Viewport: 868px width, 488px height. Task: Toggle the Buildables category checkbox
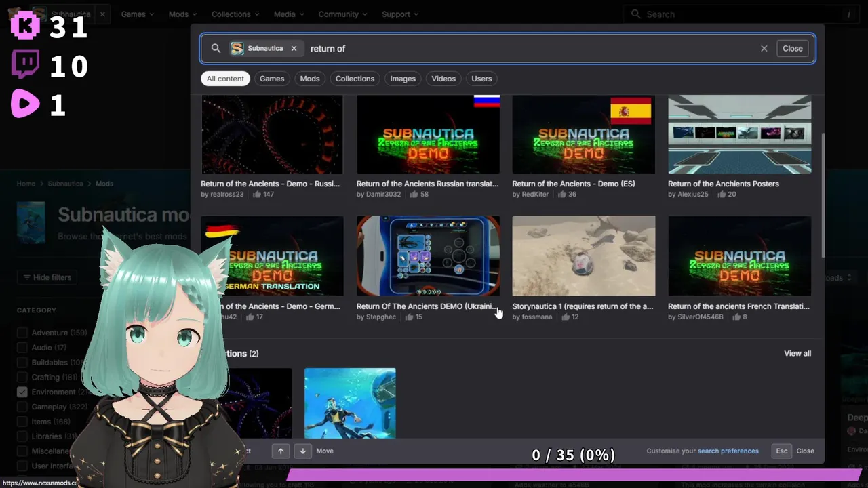[x=22, y=363]
